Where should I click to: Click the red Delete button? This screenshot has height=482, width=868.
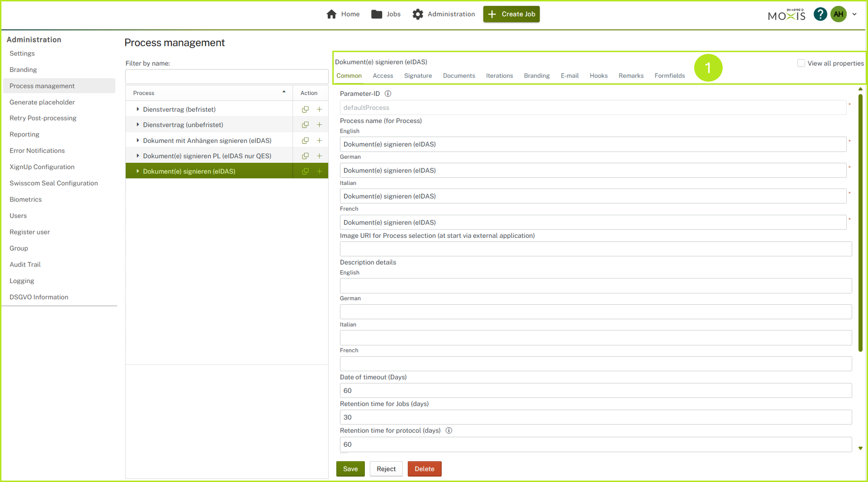(424, 468)
